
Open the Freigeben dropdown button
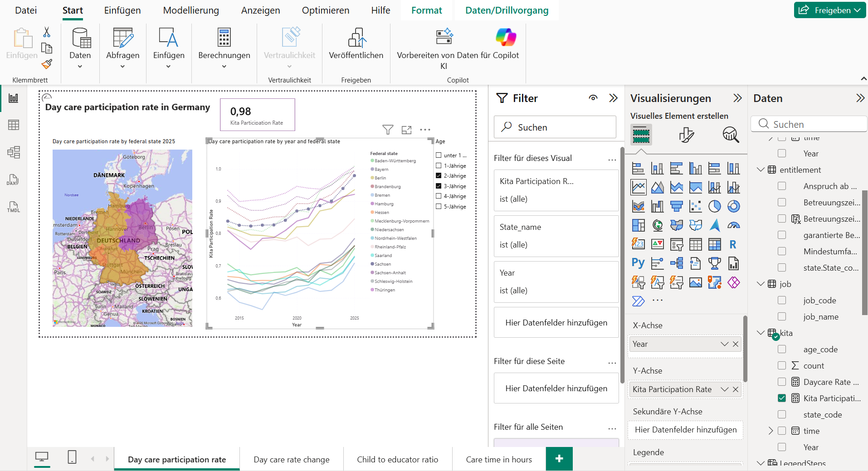tap(830, 10)
